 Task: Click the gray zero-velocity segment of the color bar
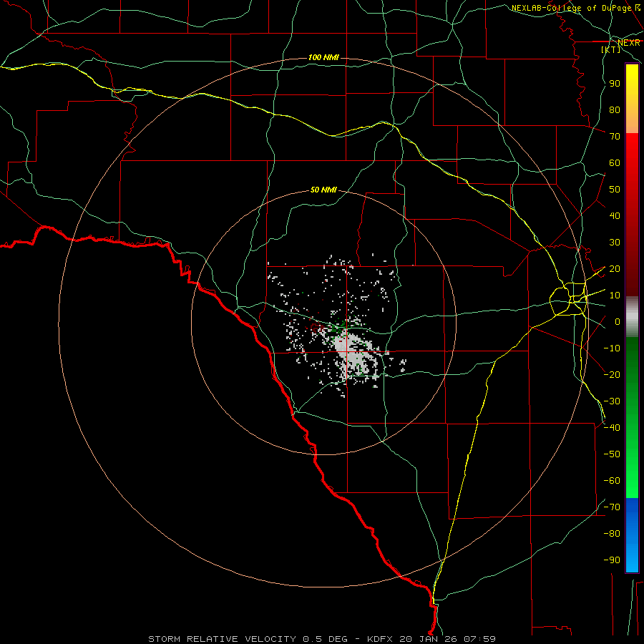(x=632, y=317)
